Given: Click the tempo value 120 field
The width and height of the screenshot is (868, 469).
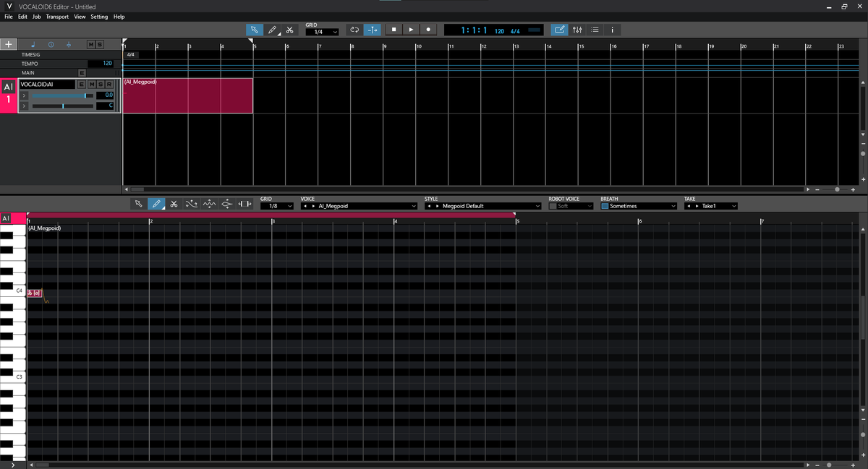Looking at the screenshot, I should [x=101, y=64].
